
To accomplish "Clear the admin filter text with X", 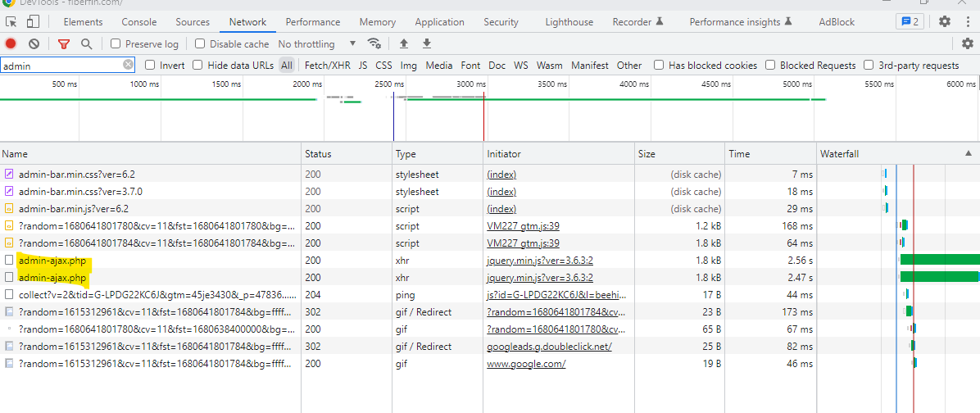I will (x=128, y=65).
